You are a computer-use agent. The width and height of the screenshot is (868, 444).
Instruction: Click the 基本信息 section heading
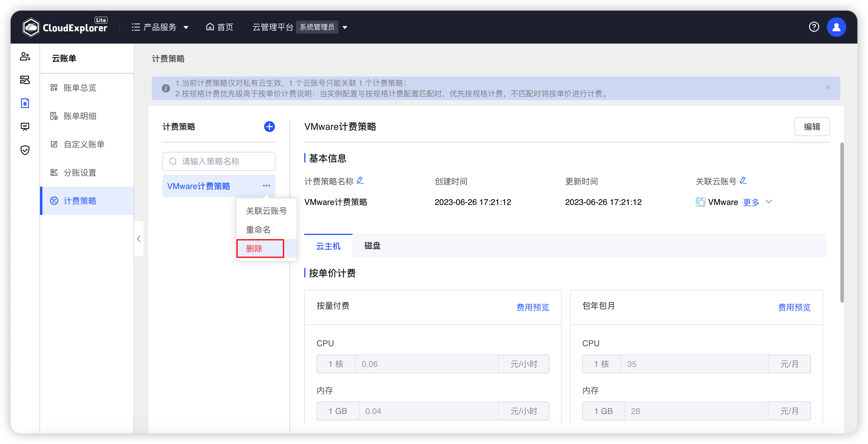point(327,158)
